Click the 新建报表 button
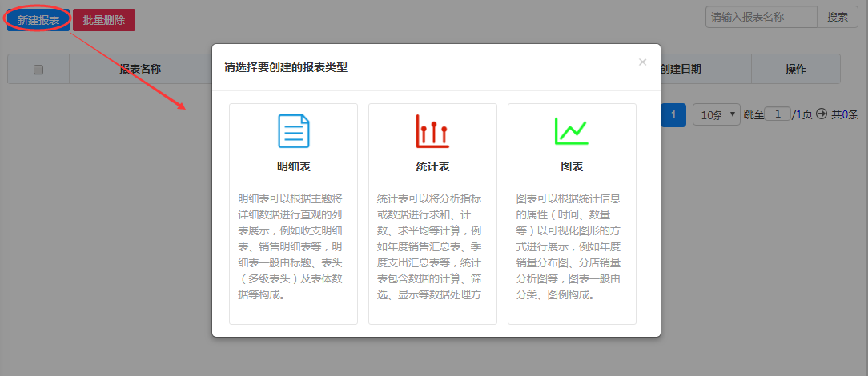 click(38, 20)
